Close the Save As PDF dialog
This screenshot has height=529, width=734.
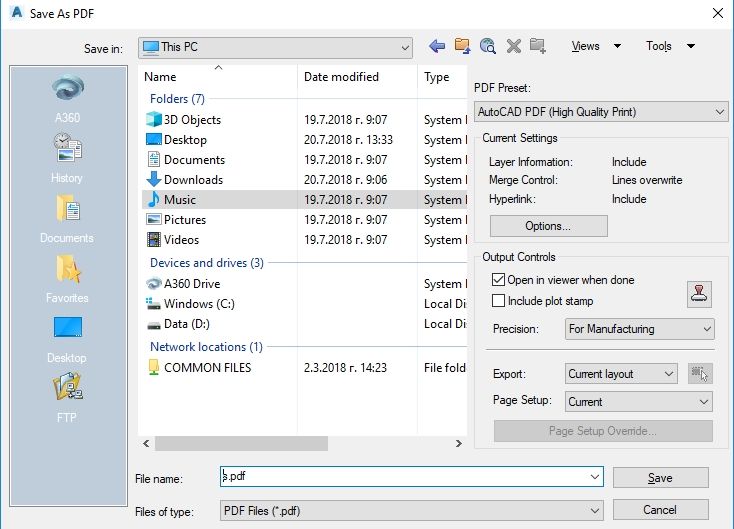[718, 13]
